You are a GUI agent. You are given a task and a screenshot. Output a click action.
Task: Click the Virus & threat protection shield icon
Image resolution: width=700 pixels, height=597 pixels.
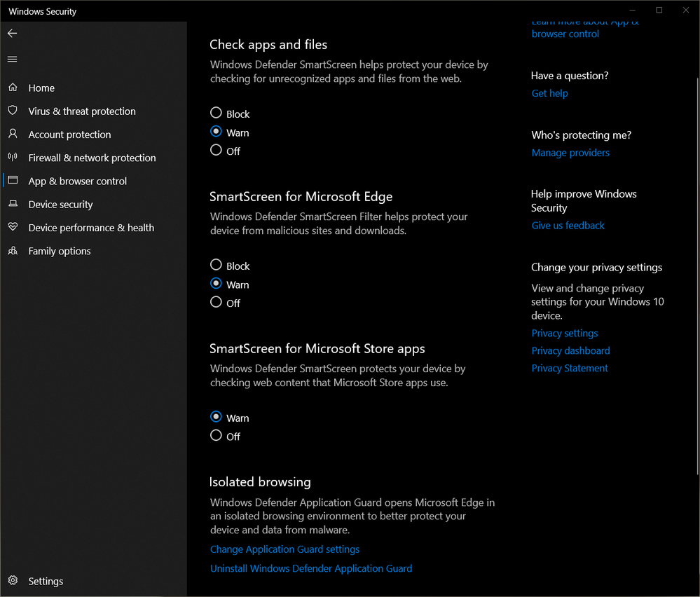pyautogui.click(x=13, y=110)
